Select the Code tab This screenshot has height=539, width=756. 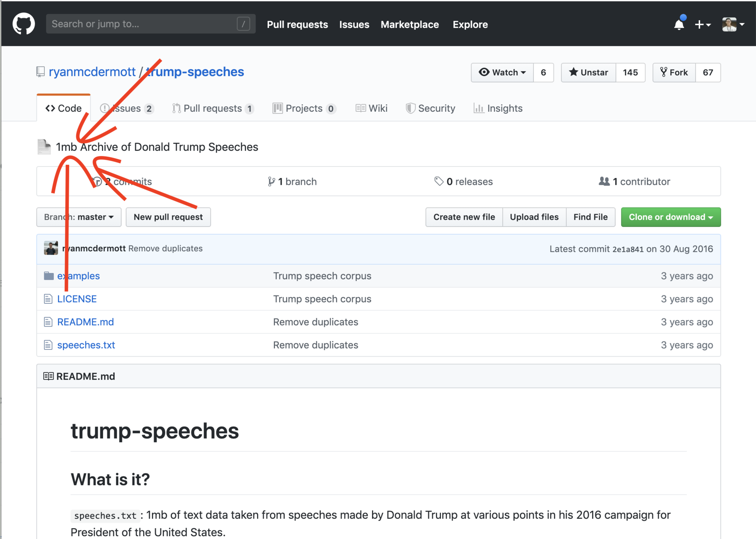[64, 108]
